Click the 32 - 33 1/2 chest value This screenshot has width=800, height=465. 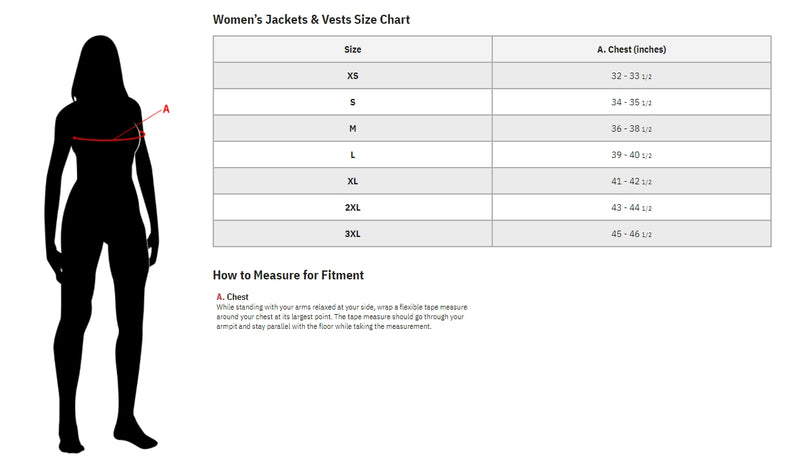point(631,76)
